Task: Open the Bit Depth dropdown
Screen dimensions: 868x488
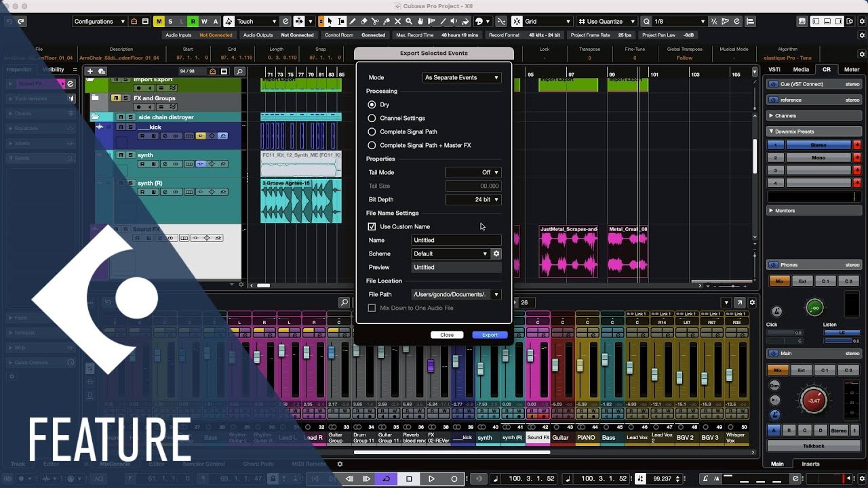Action: point(473,199)
